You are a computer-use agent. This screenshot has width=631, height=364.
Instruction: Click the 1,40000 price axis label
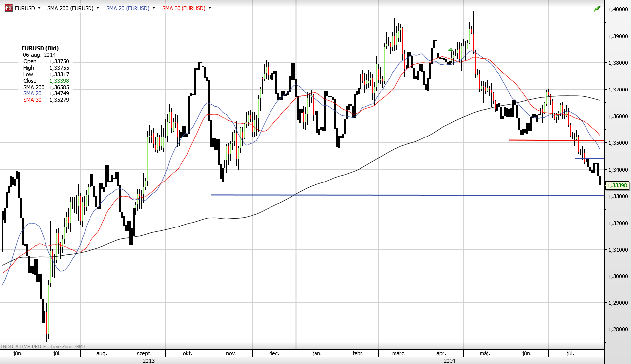(x=618, y=9)
